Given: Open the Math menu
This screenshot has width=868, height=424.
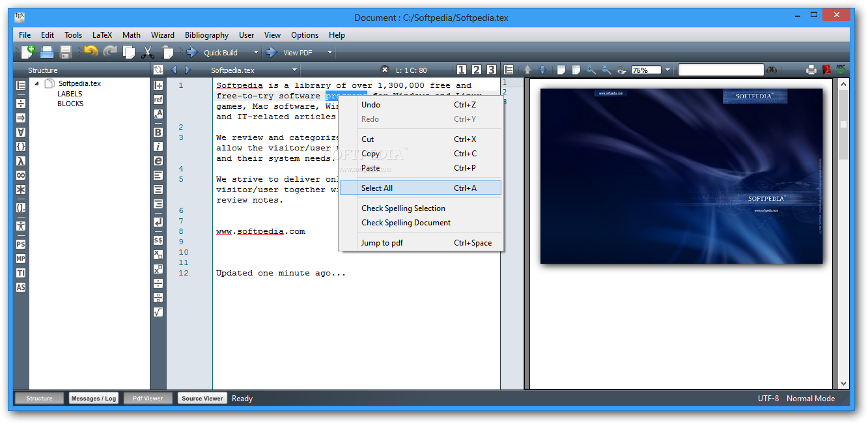Looking at the screenshot, I should tap(132, 35).
